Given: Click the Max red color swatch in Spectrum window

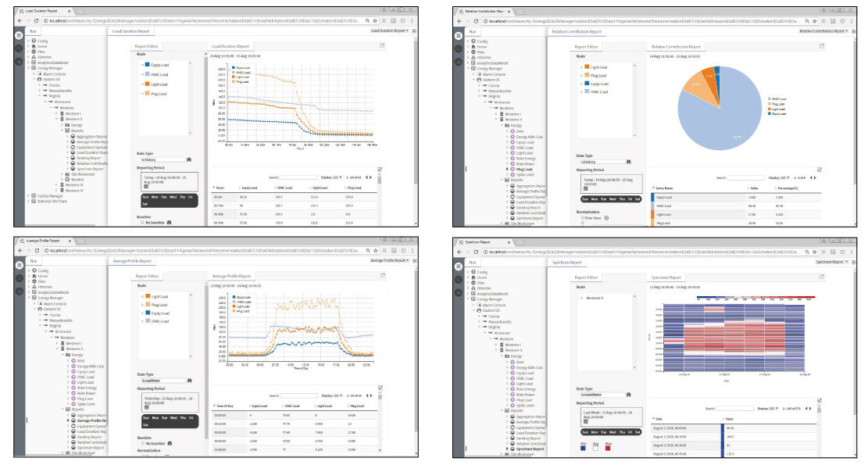Looking at the screenshot, I should pyautogui.click(x=608, y=448).
